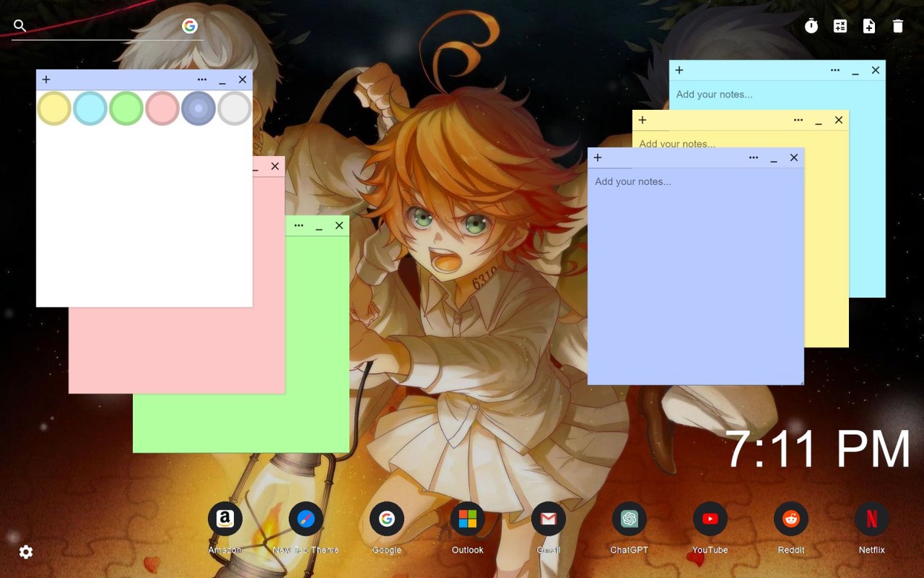Click the plus icon on the cyan note

tap(679, 70)
